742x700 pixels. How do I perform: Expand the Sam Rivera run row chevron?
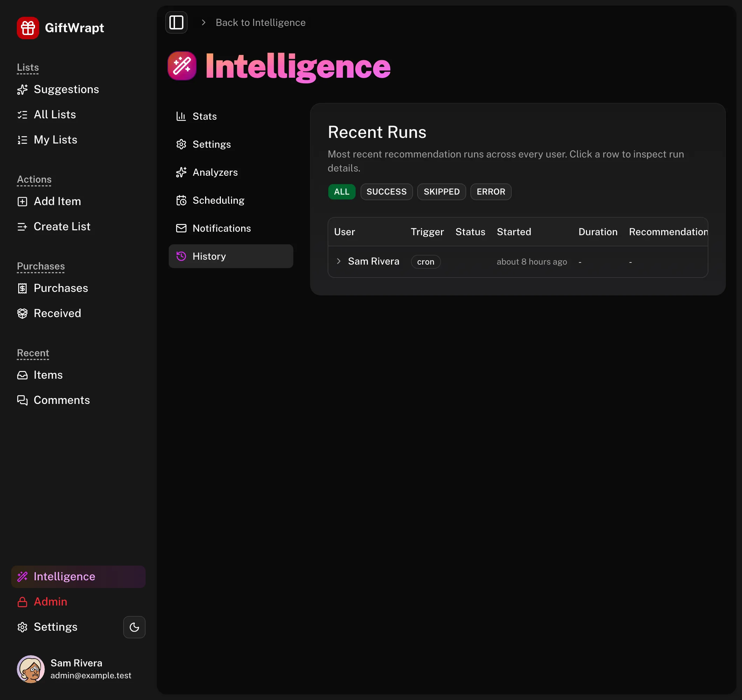pyautogui.click(x=338, y=261)
